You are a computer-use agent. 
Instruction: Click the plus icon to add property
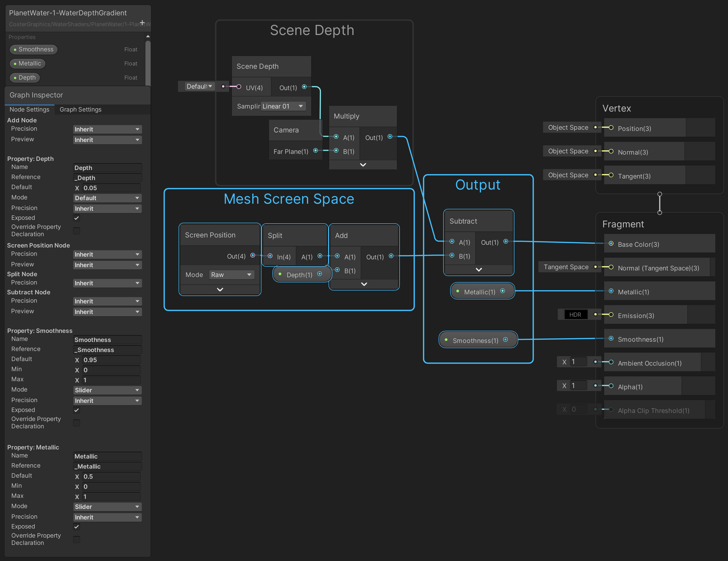142,23
